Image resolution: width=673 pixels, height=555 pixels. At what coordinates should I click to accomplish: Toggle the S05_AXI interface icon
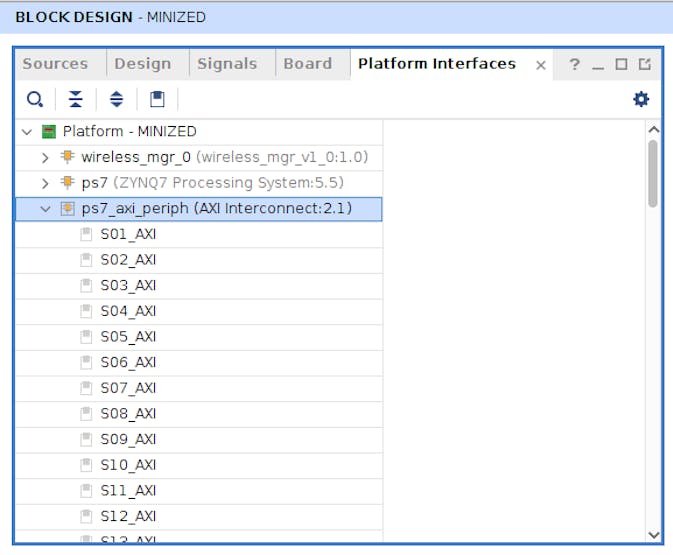coord(86,337)
